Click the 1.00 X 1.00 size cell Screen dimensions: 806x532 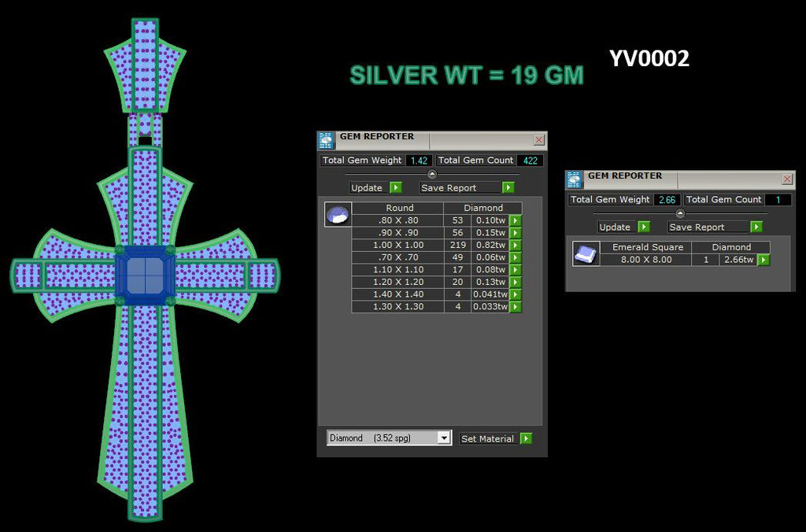397,246
